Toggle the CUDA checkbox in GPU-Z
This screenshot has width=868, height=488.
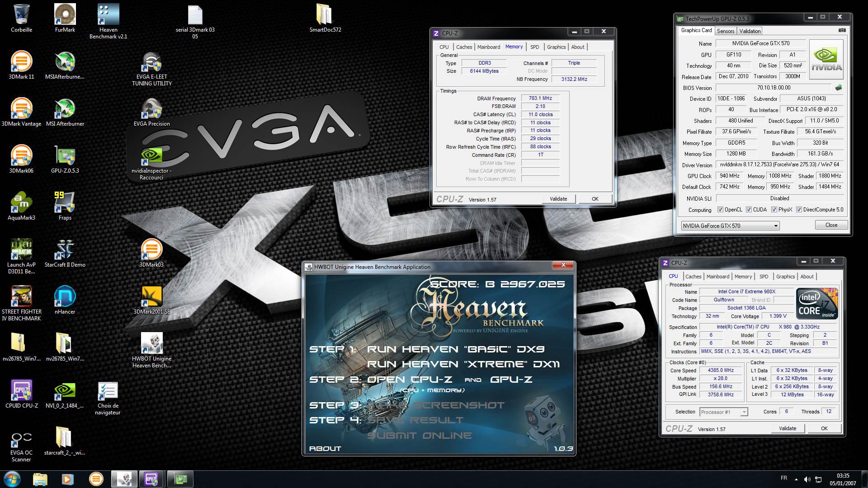(x=749, y=210)
